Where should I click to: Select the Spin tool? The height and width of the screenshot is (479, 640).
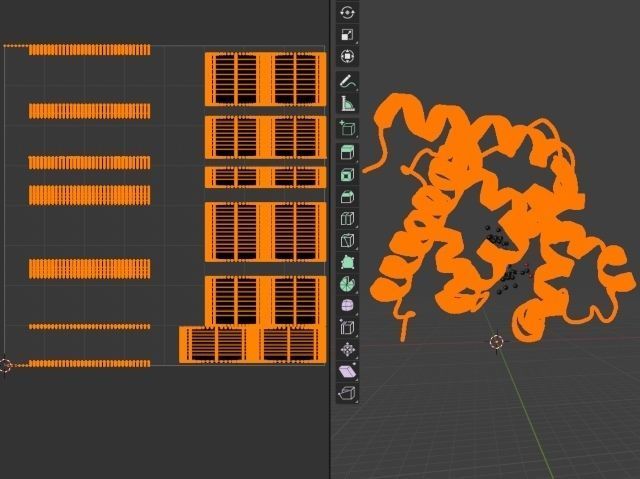click(347, 284)
